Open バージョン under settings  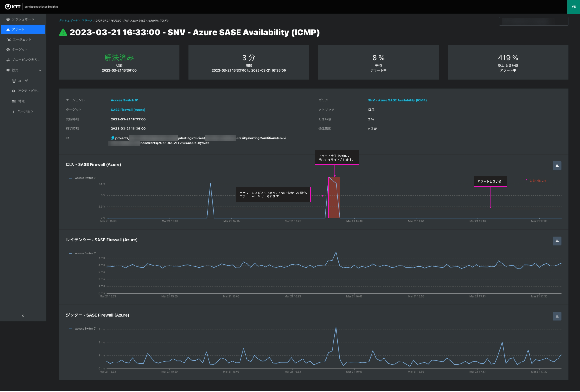(25, 111)
